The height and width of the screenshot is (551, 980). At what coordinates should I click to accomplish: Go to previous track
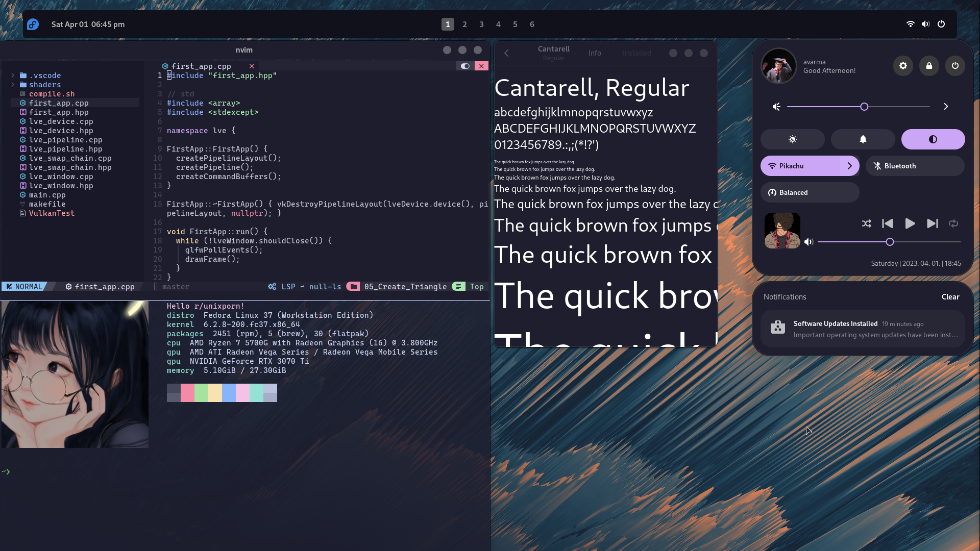(x=888, y=223)
